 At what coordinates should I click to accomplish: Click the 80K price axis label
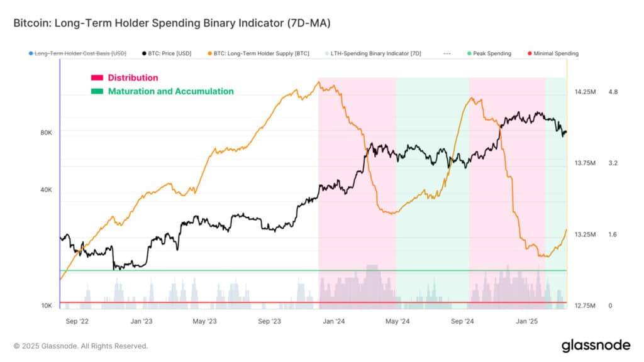[46, 133]
